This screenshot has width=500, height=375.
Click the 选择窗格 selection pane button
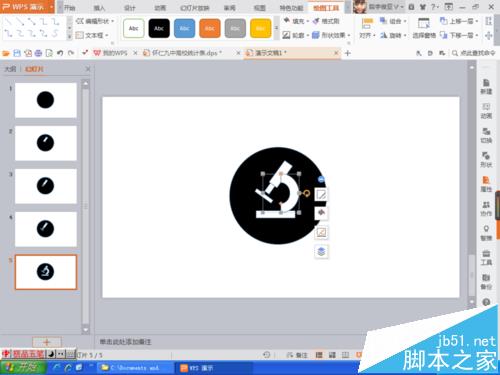pos(424,29)
